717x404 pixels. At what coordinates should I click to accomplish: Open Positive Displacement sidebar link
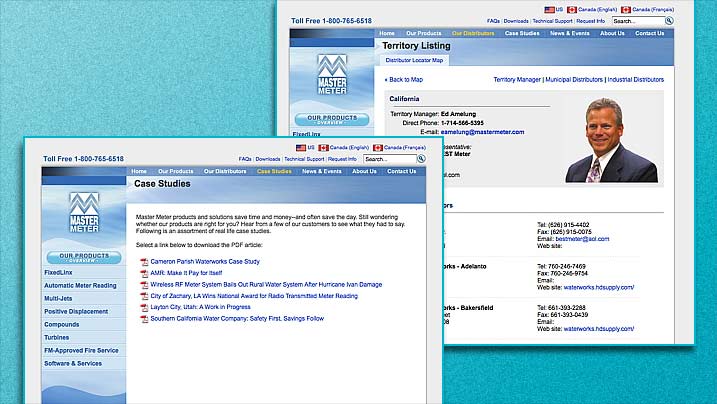(76, 312)
